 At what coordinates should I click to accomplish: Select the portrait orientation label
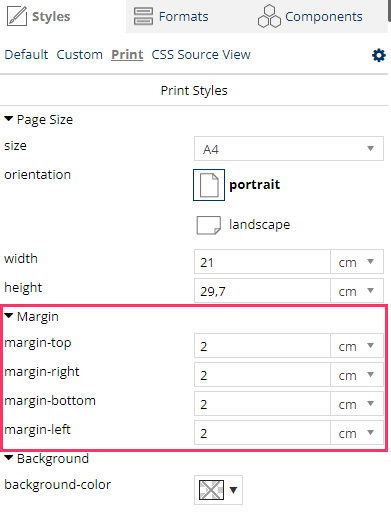255,185
